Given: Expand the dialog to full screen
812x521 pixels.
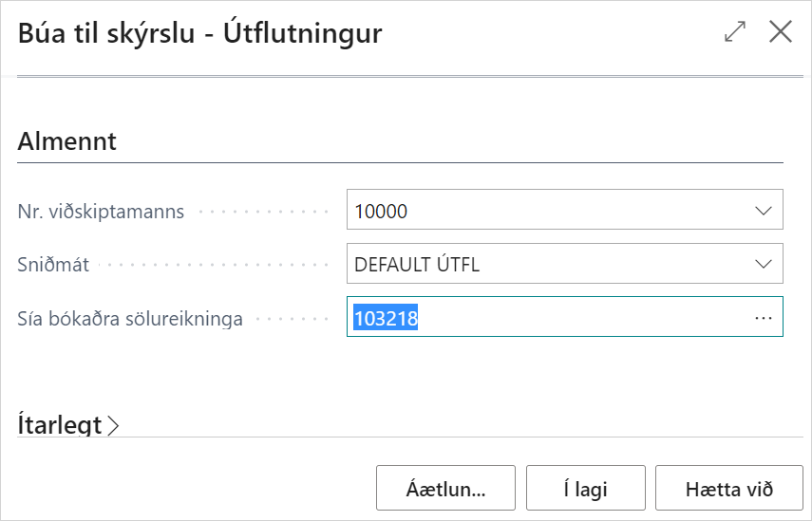Looking at the screenshot, I should coord(735,32).
